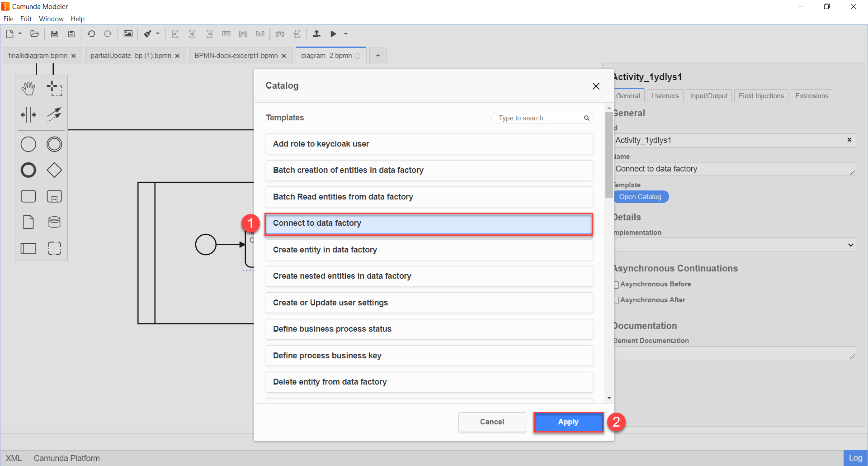Align elements left
Viewport: 868px width, 466px height.
pos(175,34)
